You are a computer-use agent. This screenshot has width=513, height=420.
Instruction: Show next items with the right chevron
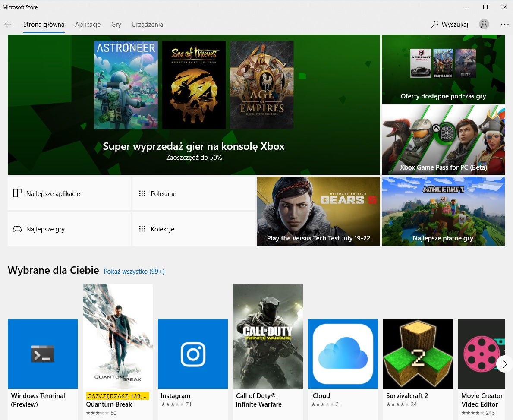click(x=504, y=364)
